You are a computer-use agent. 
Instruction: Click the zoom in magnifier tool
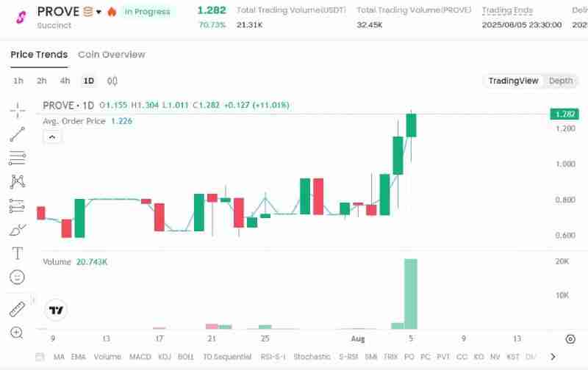tap(17, 333)
